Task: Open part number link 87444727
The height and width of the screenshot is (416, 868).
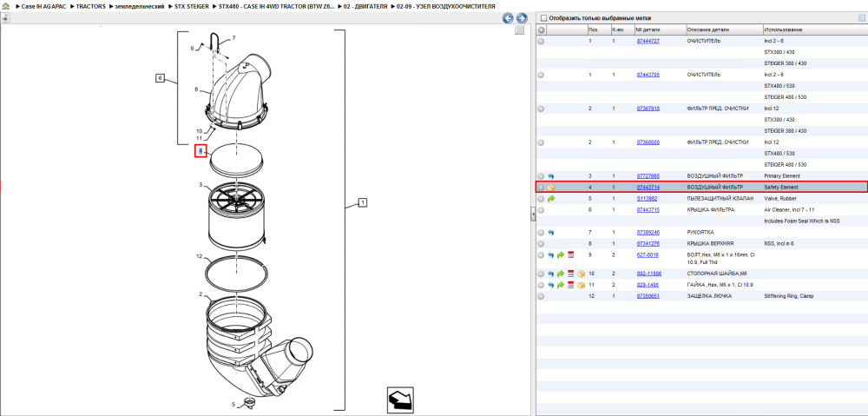Action: point(648,42)
